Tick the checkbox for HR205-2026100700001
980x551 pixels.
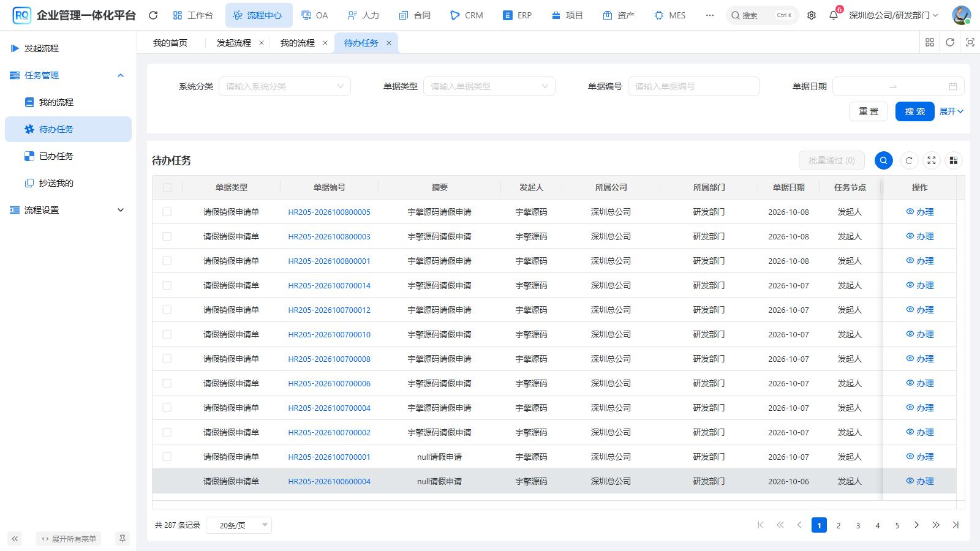click(167, 457)
